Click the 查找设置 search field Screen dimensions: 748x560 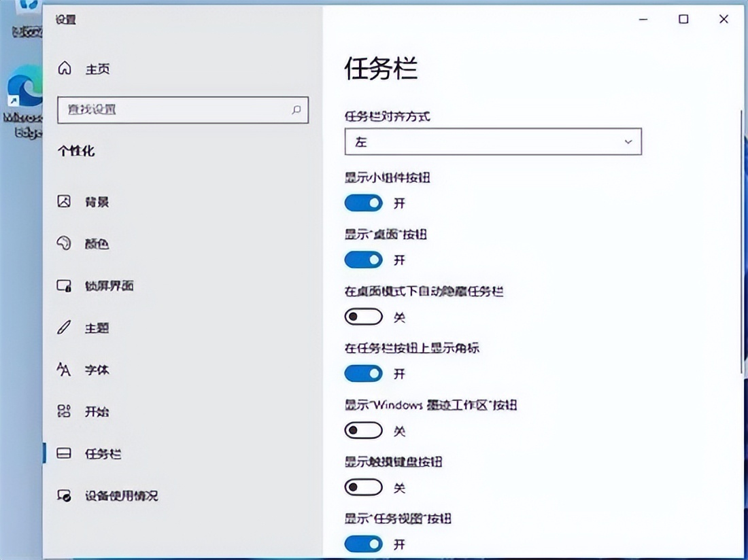173,109
